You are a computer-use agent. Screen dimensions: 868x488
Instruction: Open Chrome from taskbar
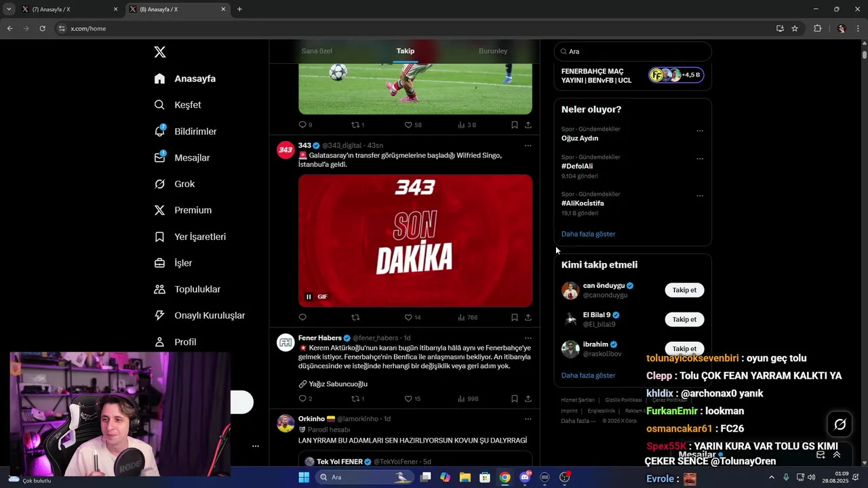pos(505,478)
